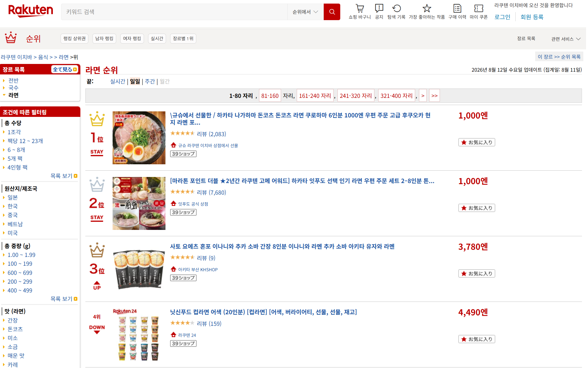Click the 39ショップ badge on rank 2 item
Viewport: 588px width, 368px height.
tap(183, 212)
